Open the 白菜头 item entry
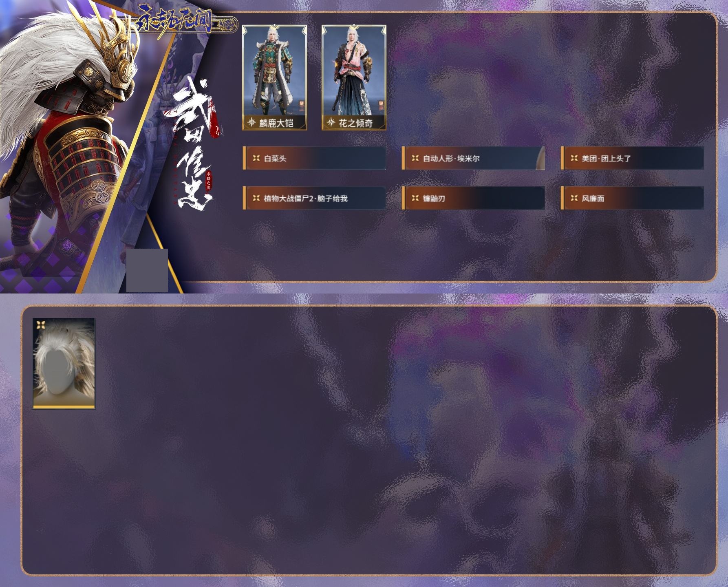 click(x=314, y=158)
